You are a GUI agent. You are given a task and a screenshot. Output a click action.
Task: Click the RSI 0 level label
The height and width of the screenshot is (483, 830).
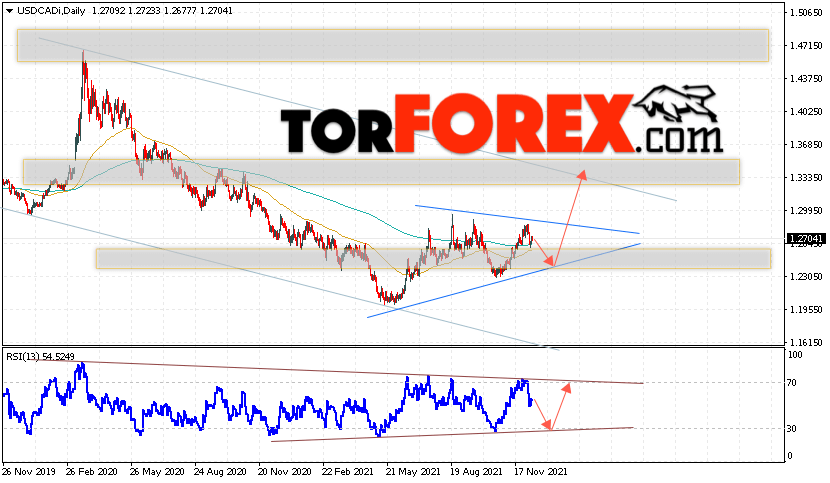pos(790,455)
